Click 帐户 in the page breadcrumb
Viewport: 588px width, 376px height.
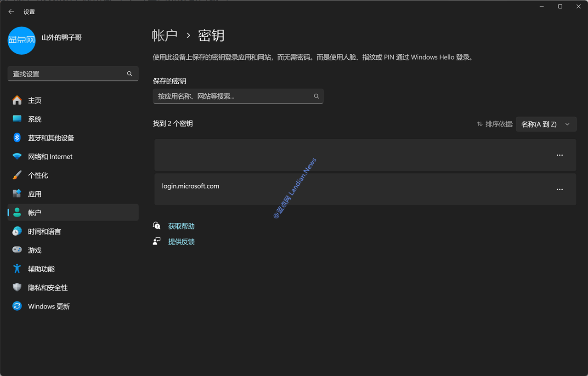point(165,35)
